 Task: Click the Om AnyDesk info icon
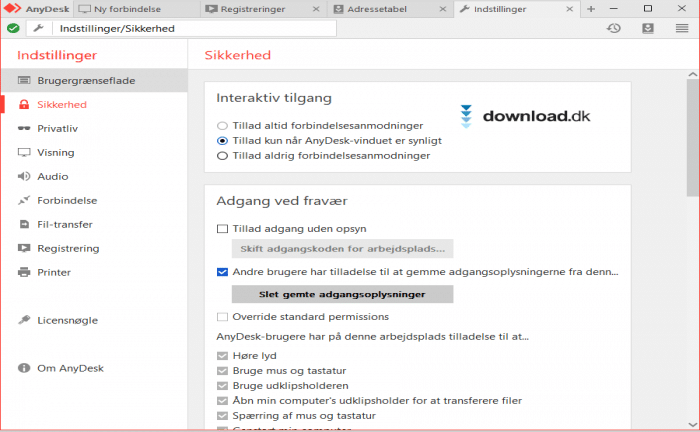[x=24, y=368]
